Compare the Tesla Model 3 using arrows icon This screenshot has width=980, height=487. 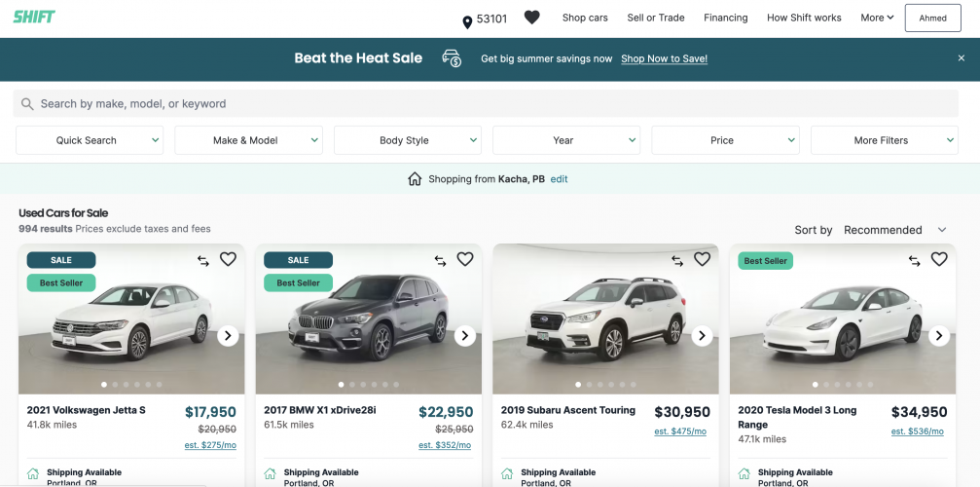915,261
